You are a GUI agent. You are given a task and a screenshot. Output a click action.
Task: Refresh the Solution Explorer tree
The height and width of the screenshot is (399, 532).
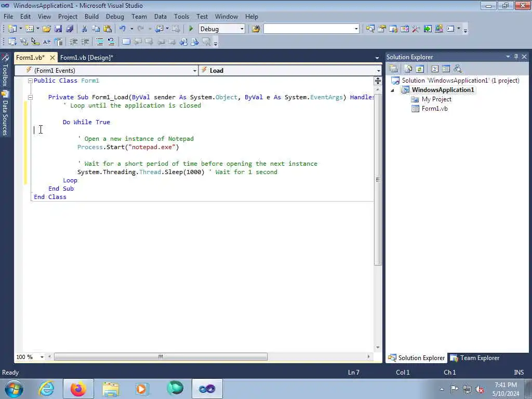coord(420,69)
